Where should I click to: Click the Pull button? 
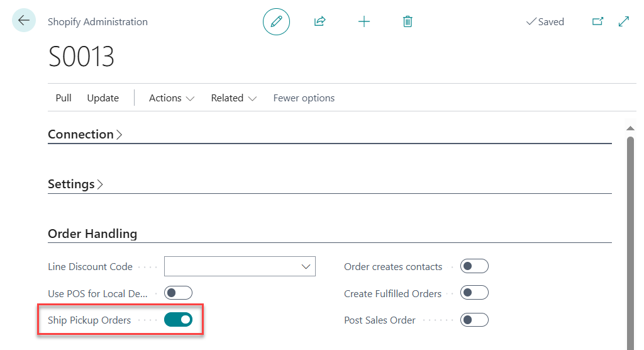pyautogui.click(x=64, y=98)
